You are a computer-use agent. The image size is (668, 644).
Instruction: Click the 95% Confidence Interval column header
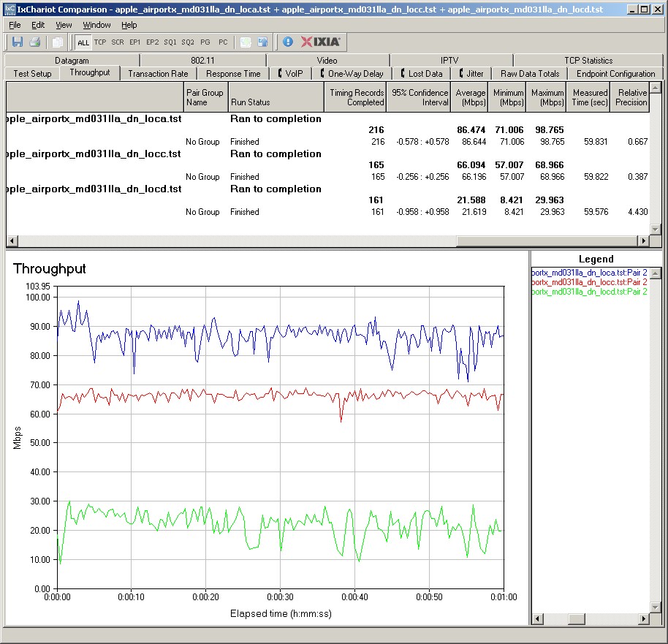(x=418, y=97)
